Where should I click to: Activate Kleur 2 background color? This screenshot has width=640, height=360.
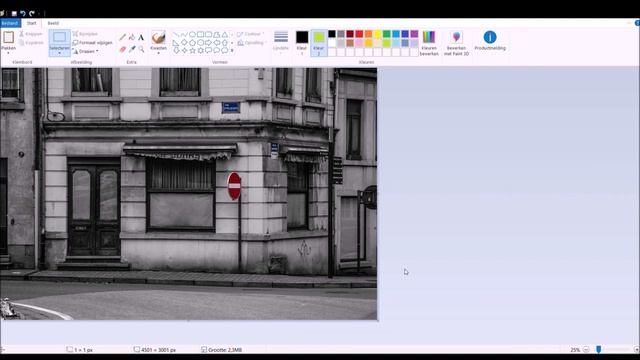(319, 42)
